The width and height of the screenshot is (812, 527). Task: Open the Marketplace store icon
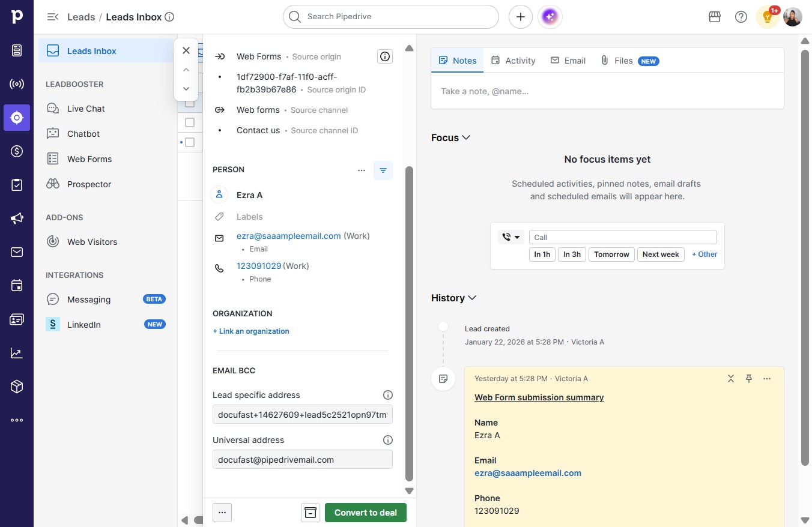(715, 17)
